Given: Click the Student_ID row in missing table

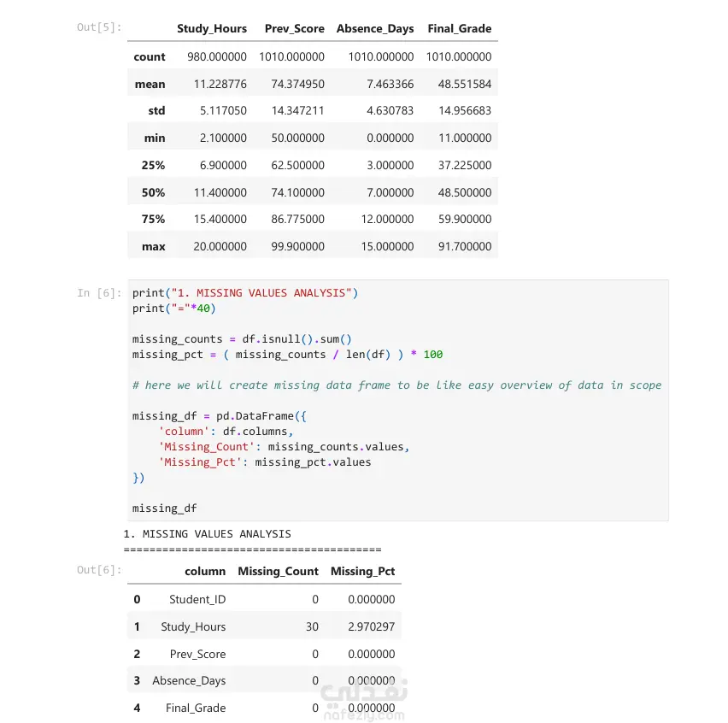Looking at the screenshot, I should click(264, 599).
